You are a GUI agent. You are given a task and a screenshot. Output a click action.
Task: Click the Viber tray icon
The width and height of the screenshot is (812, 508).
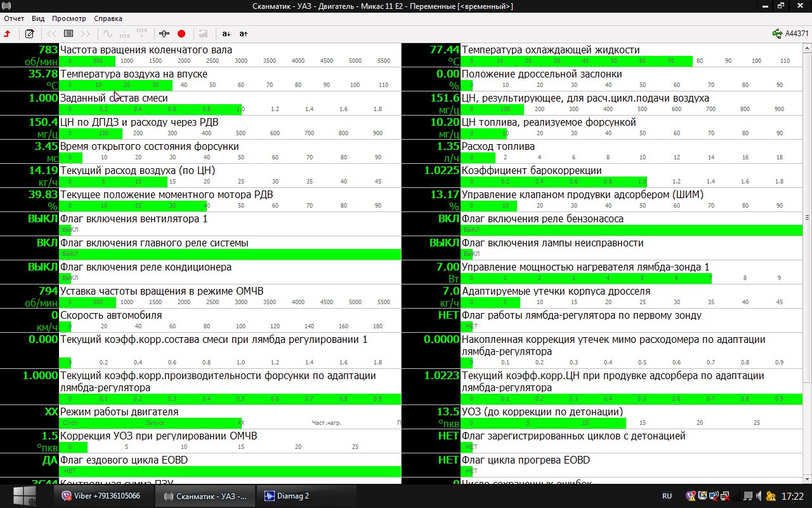(691, 496)
